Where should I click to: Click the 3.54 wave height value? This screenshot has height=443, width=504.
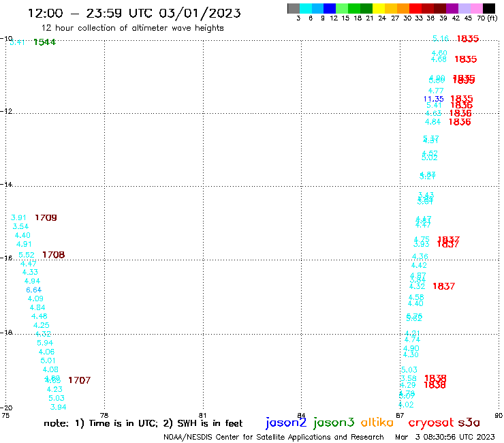(20, 226)
